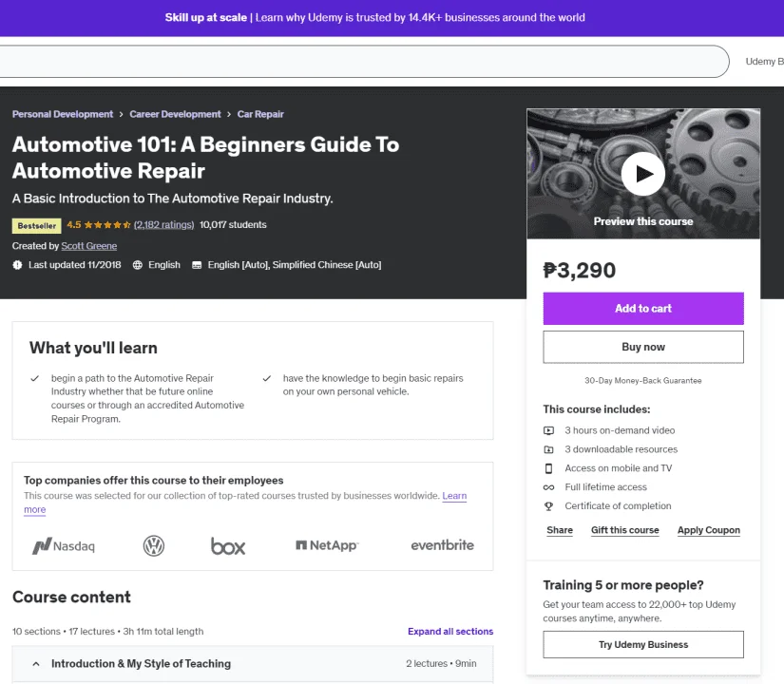The width and height of the screenshot is (784, 684).
Task: Click the Certificate of completion text
Action: 618,506
